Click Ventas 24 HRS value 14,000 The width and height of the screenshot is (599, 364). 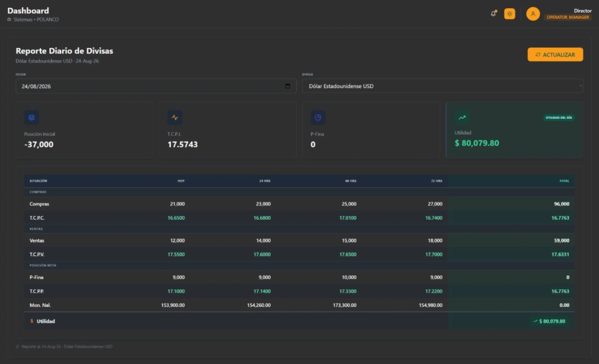pyautogui.click(x=263, y=241)
